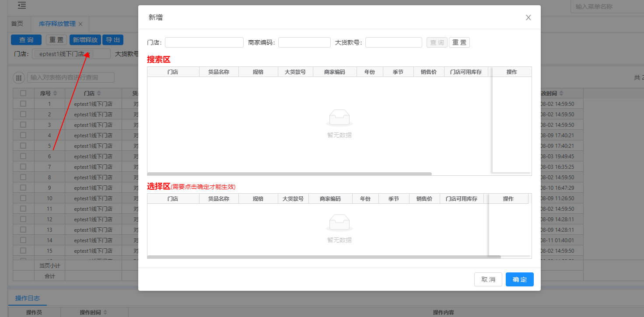644x317 pixels.
Task: Sort by 门店 using its header arrows
Action: point(99,94)
